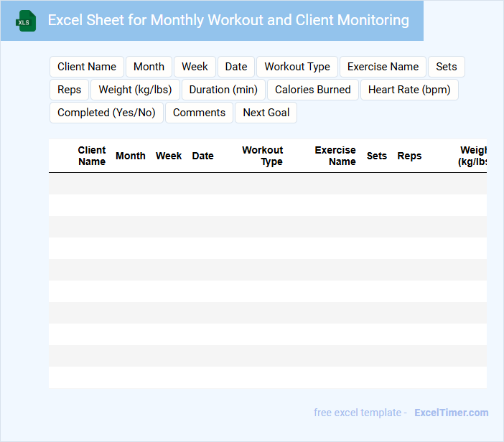Select the Week tag
Image resolution: width=504 pixels, height=442 pixels.
pyautogui.click(x=195, y=67)
